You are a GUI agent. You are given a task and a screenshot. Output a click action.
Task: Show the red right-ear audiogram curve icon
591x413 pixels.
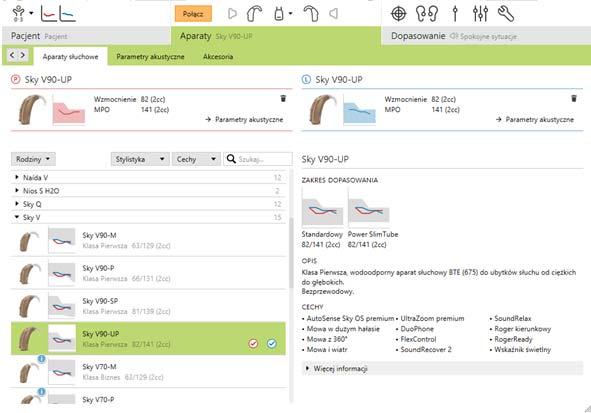click(49, 14)
